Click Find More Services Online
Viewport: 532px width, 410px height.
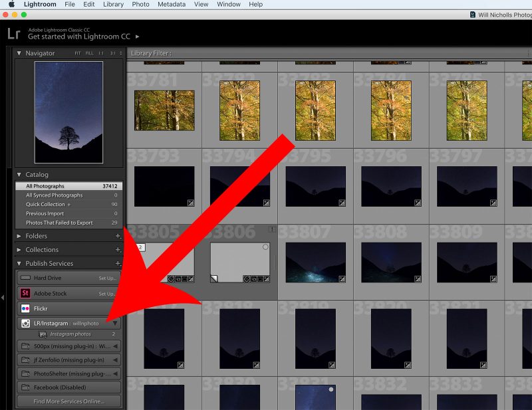point(69,401)
